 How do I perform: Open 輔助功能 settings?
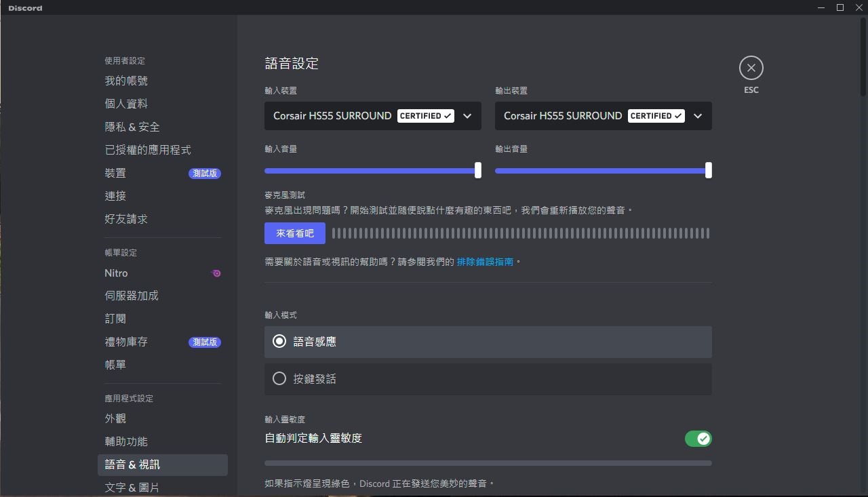point(163,441)
